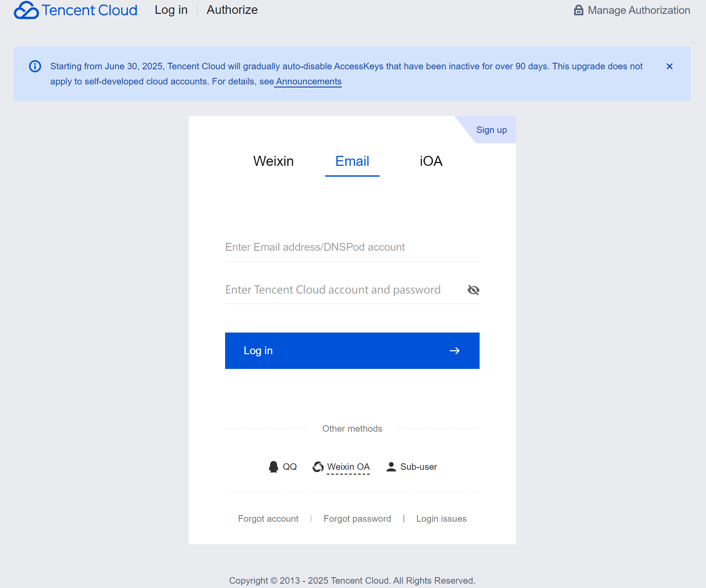Toggle password visibility eye icon
This screenshot has height=588, width=706.
point(473,290)
